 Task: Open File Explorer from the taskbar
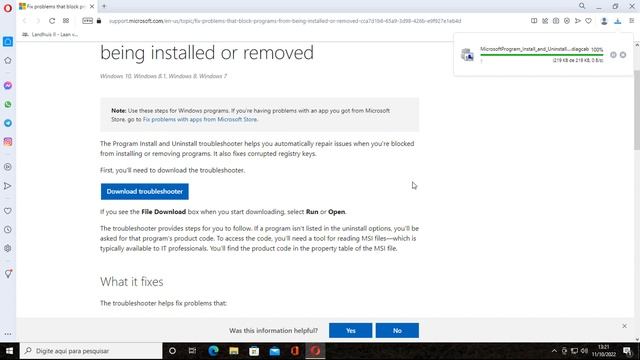233,351
